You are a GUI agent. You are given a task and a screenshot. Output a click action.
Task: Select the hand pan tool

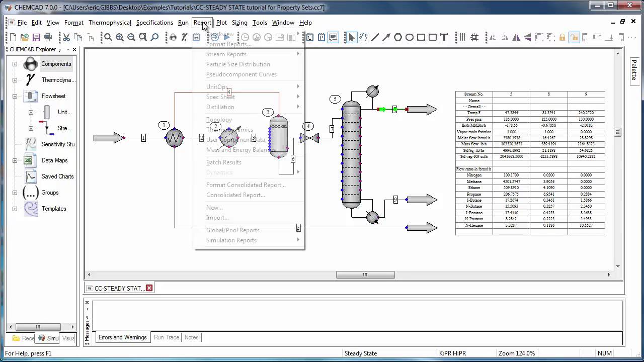[363, 37]
